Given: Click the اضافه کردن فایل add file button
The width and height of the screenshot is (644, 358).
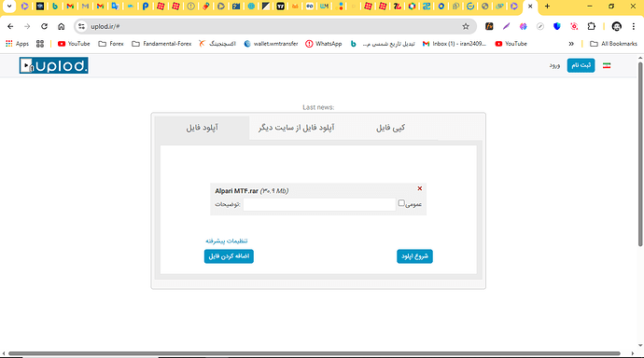Looking at the screenshot, I should point(229,256).
